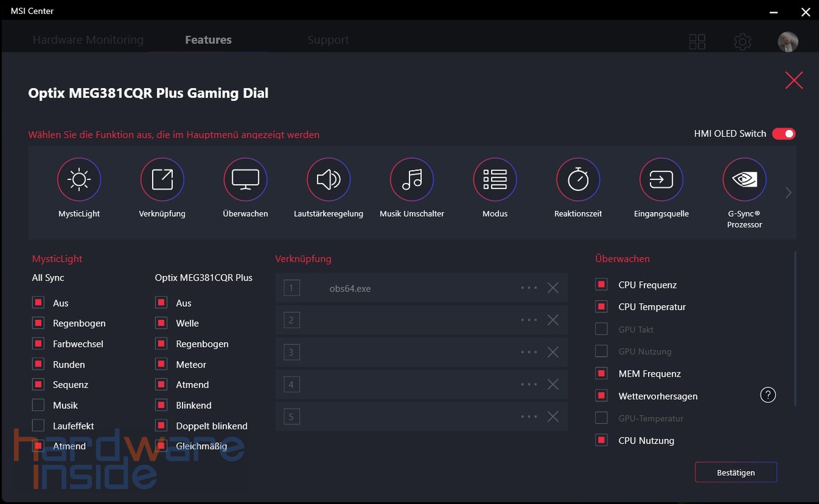The width and height of the screenshot is (819, 504).
Task: Select the MysticLight sun icon
Action: tap(79, 180)
